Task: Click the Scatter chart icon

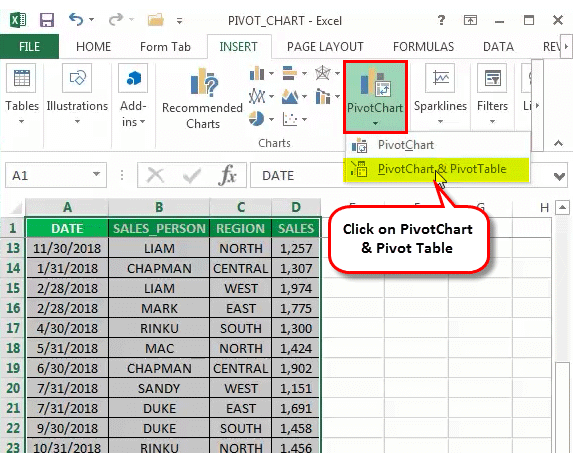Action: click(290, 119)
